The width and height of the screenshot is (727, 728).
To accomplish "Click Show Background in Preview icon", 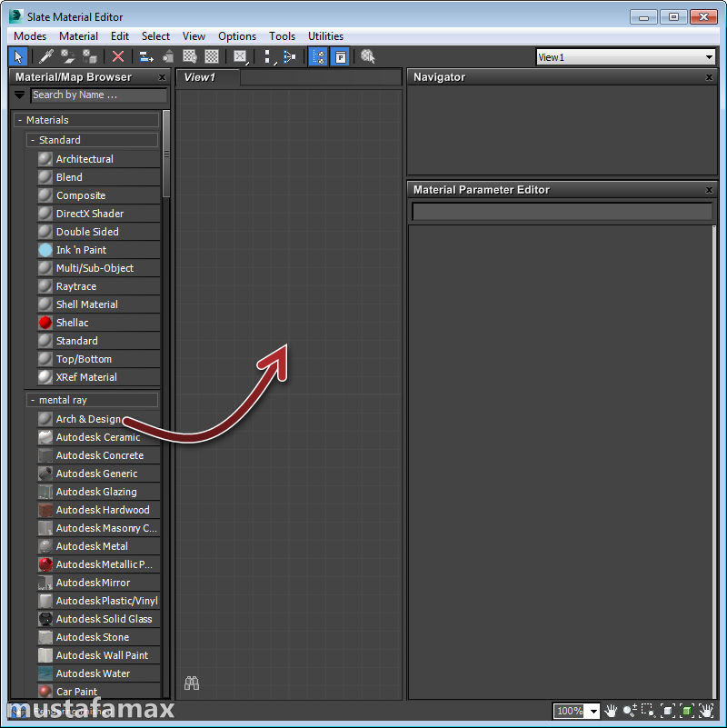I will pyautogui.click(x=212, y=56).
